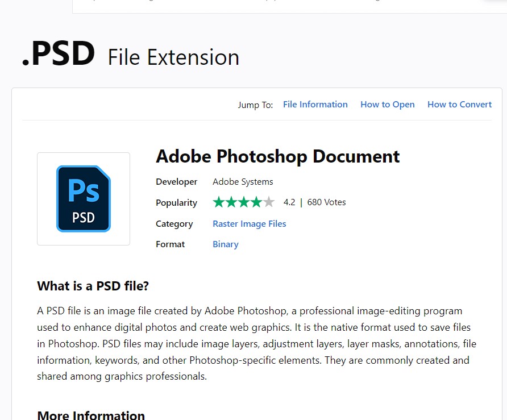Jump to How to Open section

coord(388,105)
